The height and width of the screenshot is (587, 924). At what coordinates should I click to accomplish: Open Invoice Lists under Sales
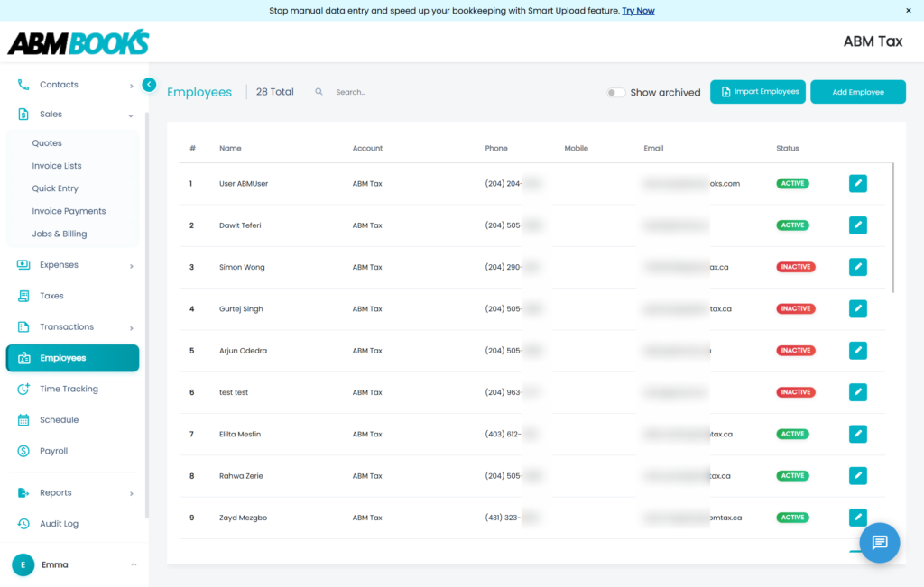pos(57,166)
